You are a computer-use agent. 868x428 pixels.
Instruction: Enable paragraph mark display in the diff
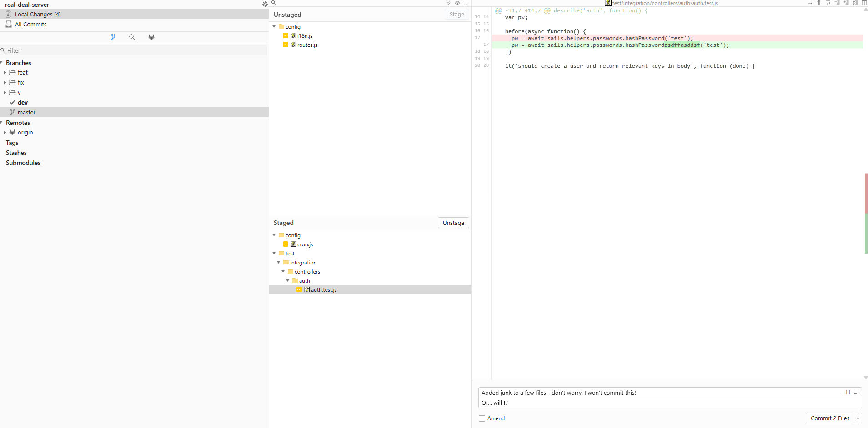tap(819, 3)
